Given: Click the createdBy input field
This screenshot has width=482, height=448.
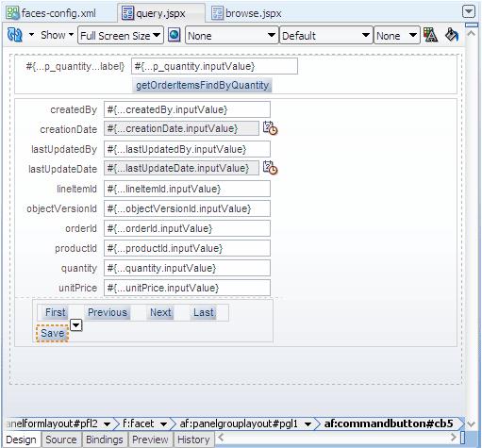Looking at the screenshot, I should pos(187,109).
